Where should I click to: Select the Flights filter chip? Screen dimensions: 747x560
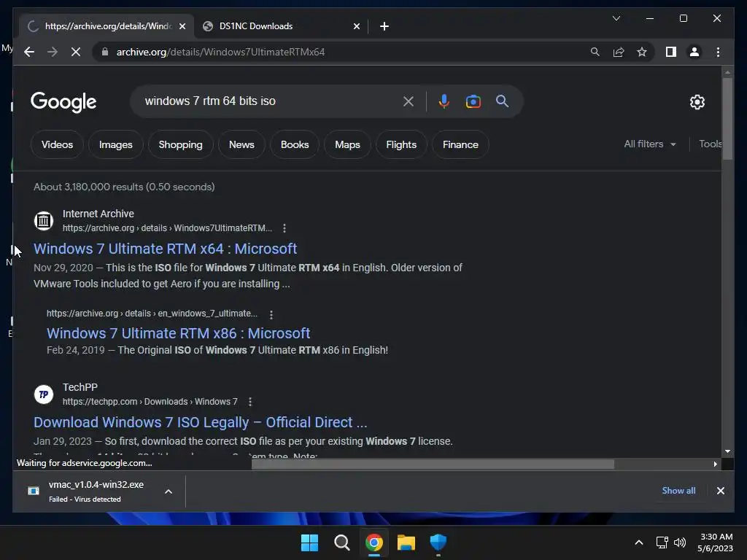(401, 144)
